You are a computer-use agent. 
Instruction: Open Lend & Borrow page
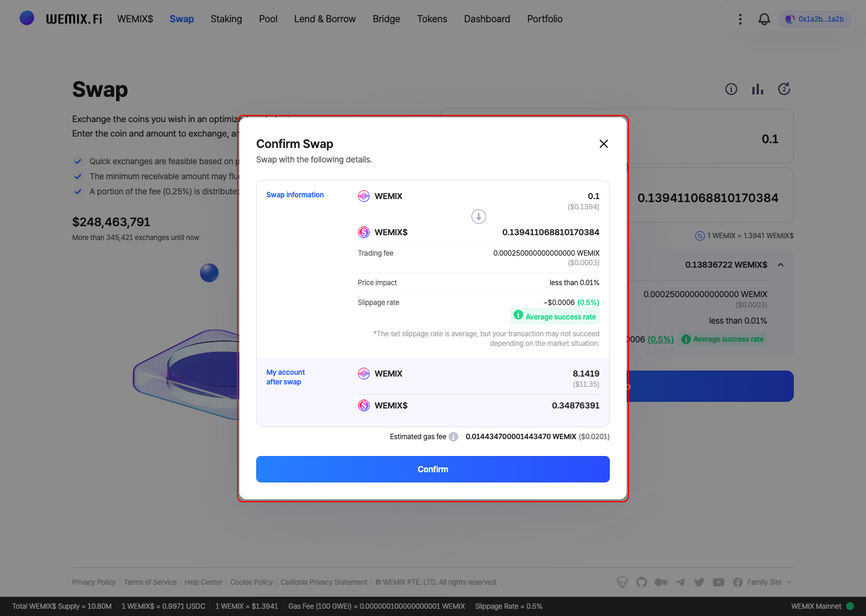tap(325, 19)
